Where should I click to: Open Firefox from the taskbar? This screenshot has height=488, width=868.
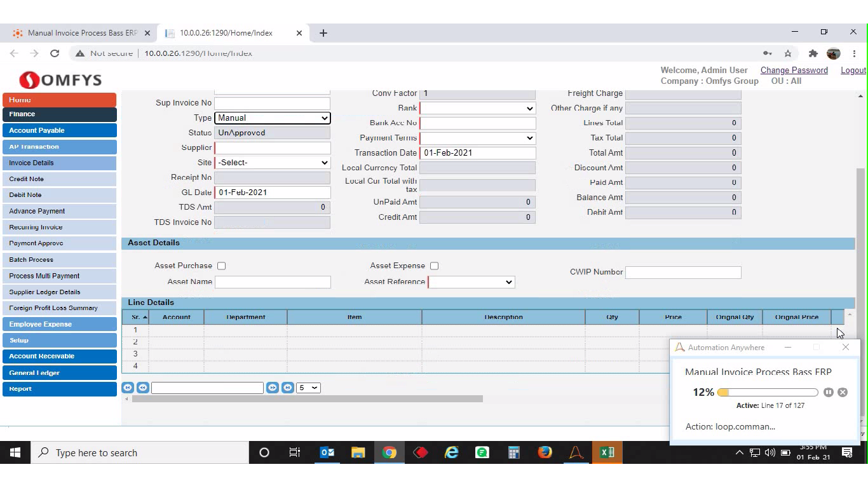[x=545, y=452]
